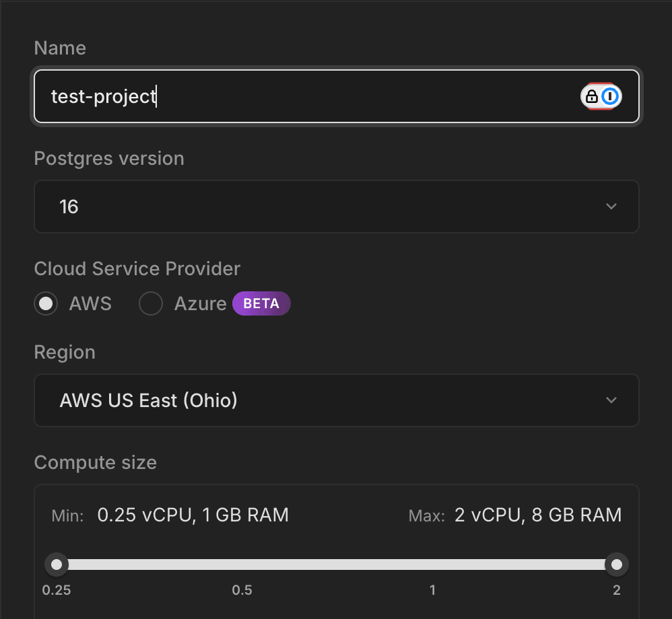The width and height of the screenshot is (672, 619).
Task: Click the 0.5 tick label under slider
Action: 242,590
